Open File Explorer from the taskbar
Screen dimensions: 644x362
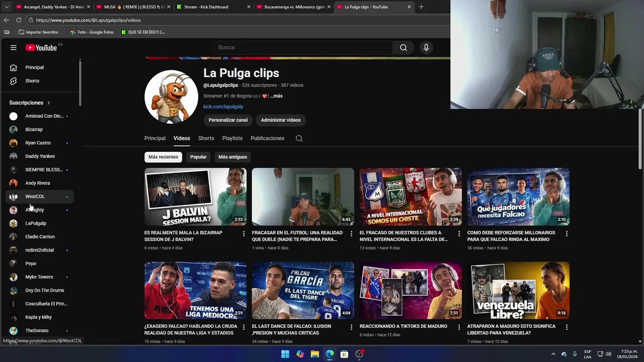[x=315, y=354]
